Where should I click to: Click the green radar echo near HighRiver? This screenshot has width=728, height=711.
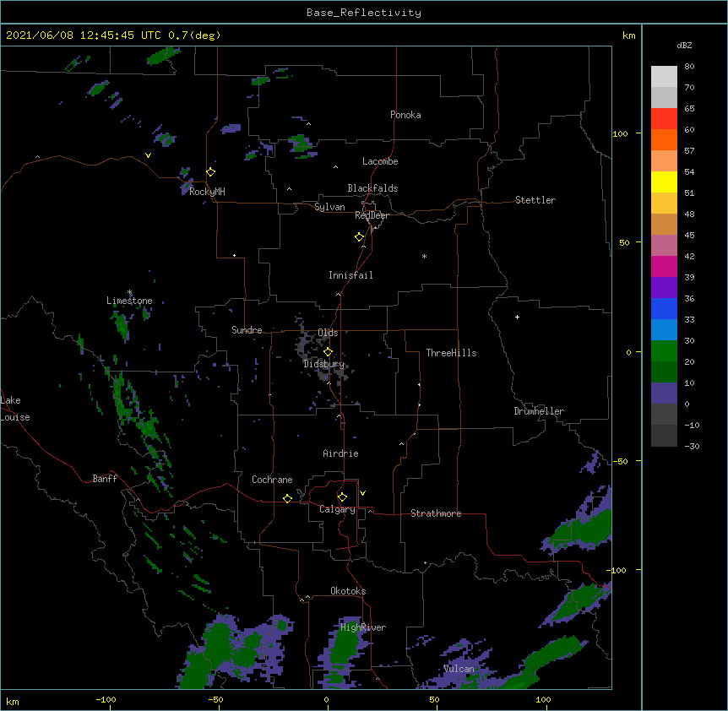coord(345,649)
